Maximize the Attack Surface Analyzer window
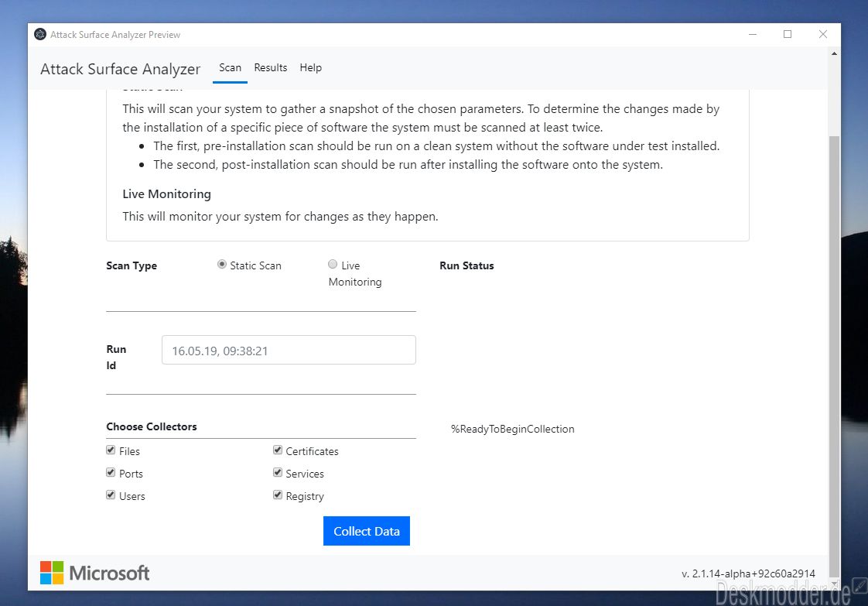This screenshot has width=868, height=606. [x=788, y=34]
